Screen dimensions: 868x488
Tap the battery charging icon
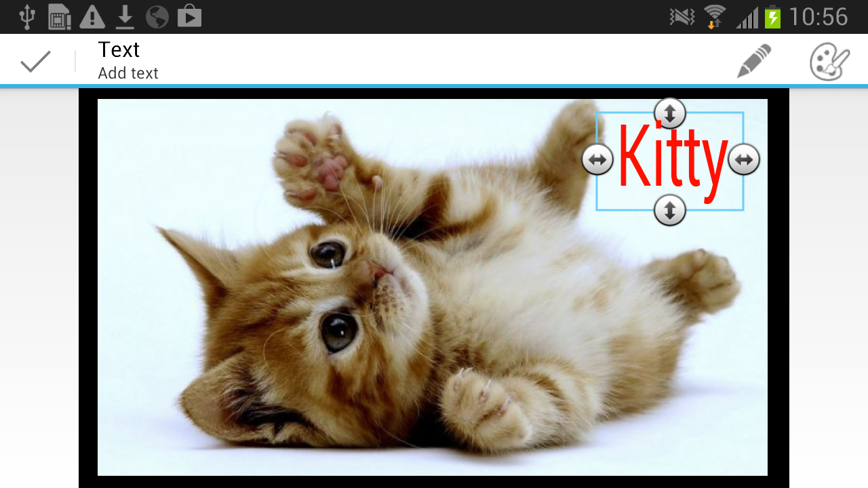pyautogui.click(x=773, y=17)
